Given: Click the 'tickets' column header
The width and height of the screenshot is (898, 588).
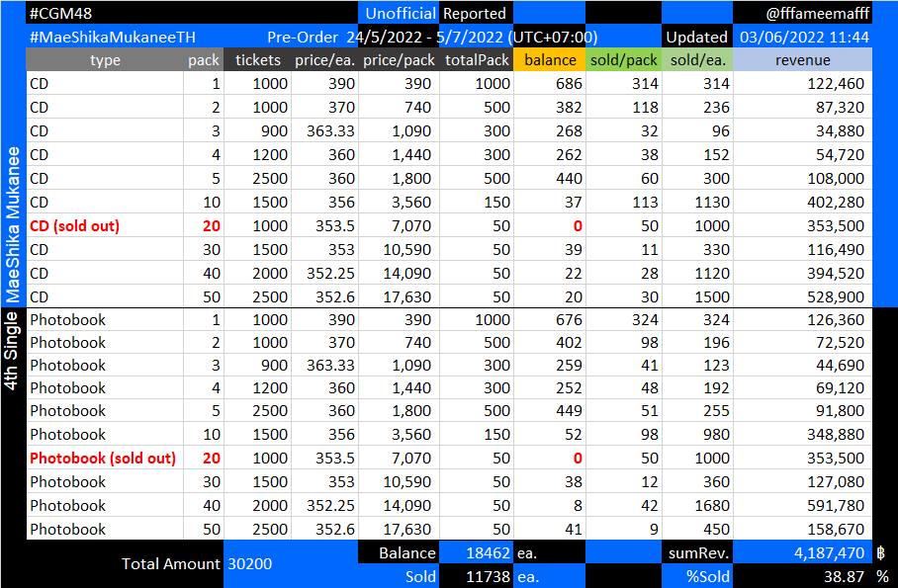Looking at the screenshot, I should [258, 59].
